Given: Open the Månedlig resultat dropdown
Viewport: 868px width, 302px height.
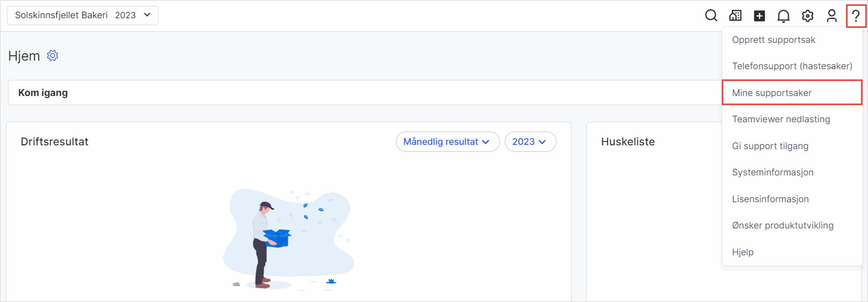Looking at the screenshot, I should 447,142.
